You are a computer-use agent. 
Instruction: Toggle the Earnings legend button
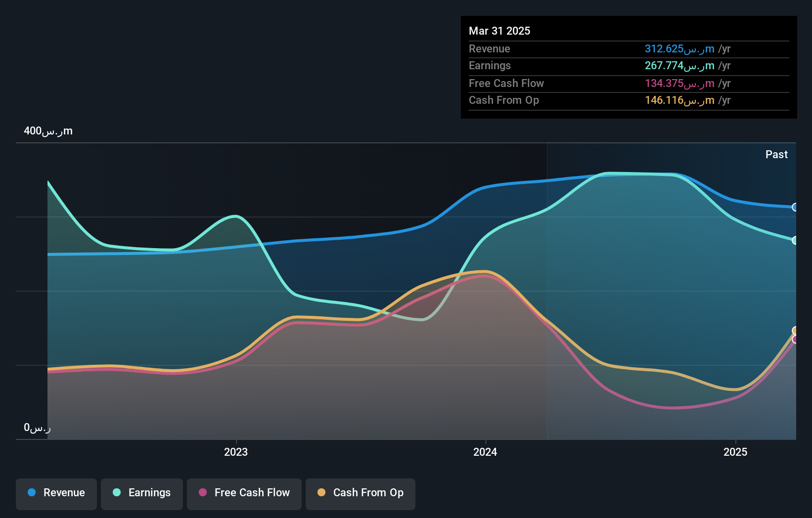pyautogui.click(x=142, y=494)
